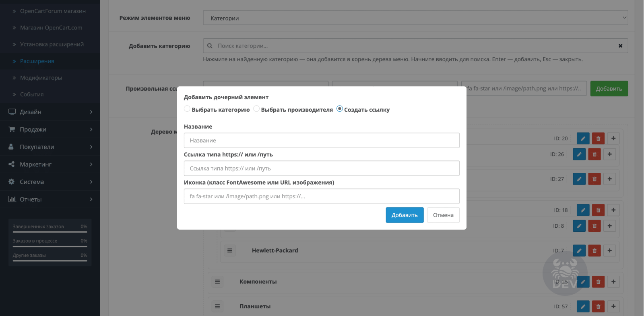This screenshot has width=644, height=316.
Task: Delete the menu item with ID: 27
Action: [594, 179]
